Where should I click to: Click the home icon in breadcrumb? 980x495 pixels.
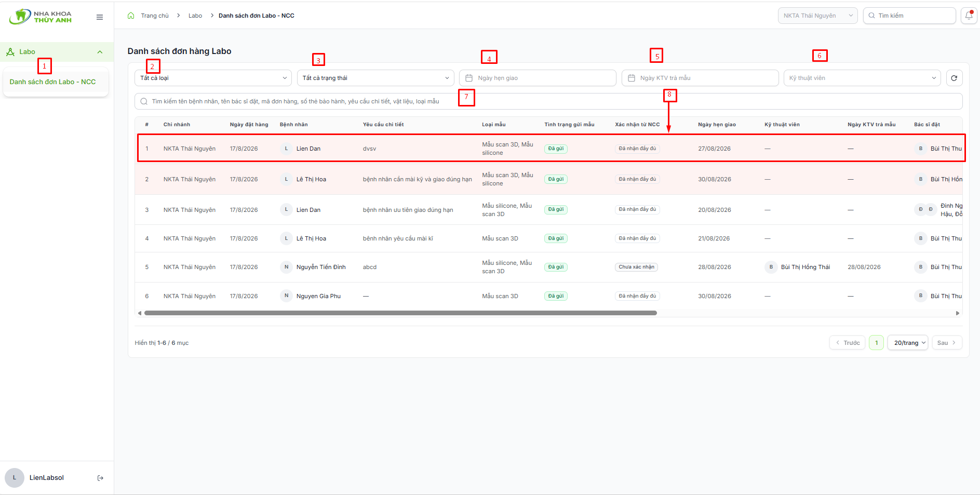click(x=131, y=16)
